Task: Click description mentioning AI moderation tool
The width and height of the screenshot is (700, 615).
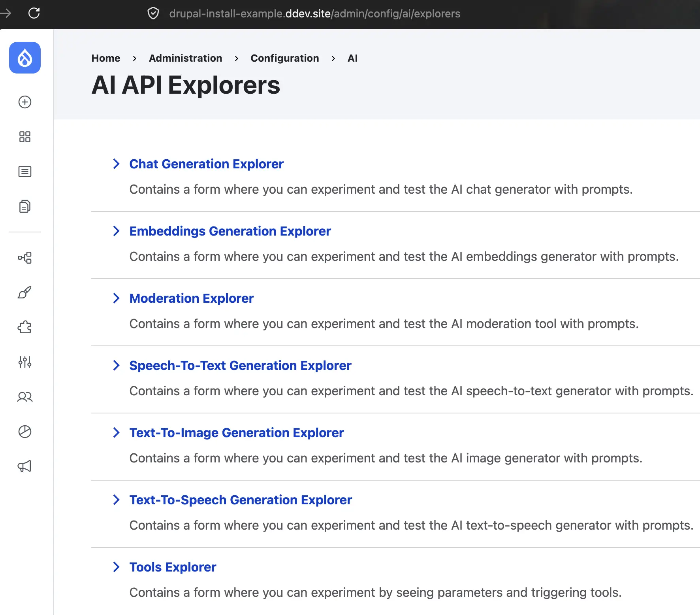Action: pos(384,324)
